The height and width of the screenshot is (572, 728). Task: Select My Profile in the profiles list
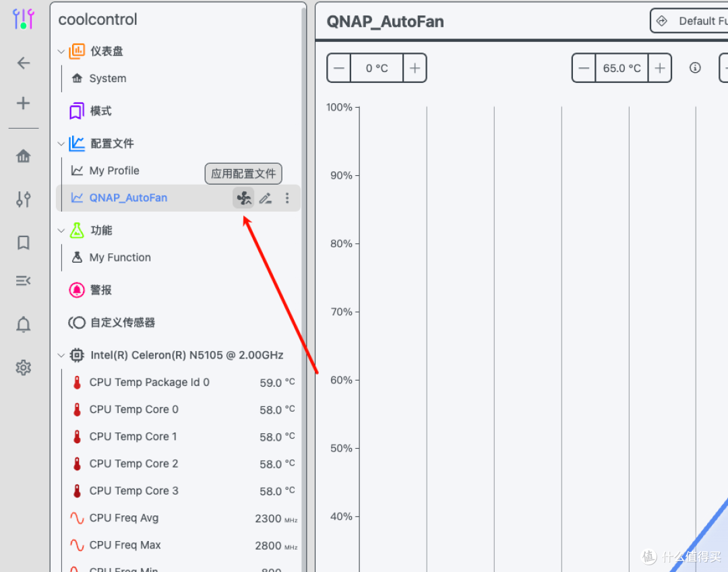click(114, 170)
